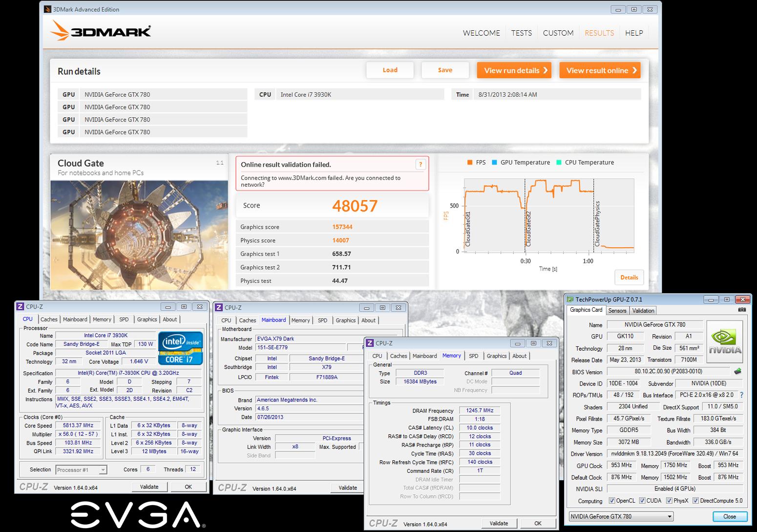The width and height of the screenshot is (757, 532).
Task: Open the TESTS tab in 3DMark
Action: (522, 33)
